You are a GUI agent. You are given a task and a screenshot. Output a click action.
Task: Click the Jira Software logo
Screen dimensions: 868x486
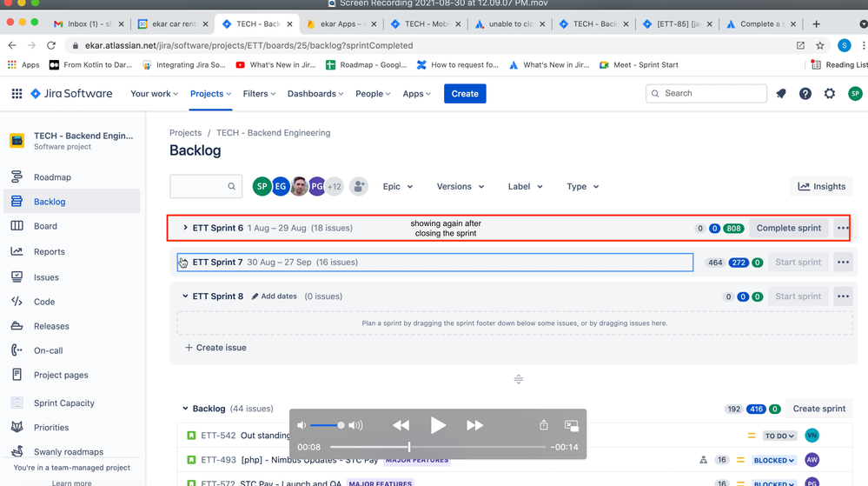click(x=71, y=94)
